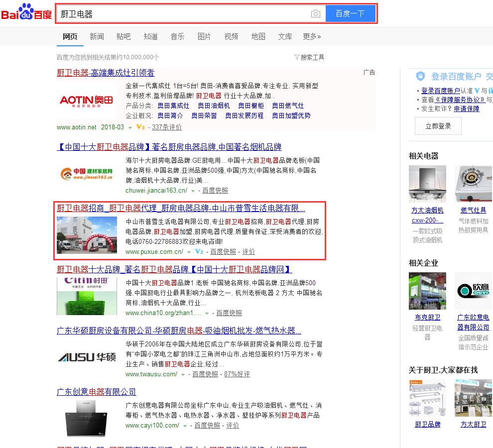Open the 广东创意电器有限公司 result link
Viewport: 493px width, 448px height.
97,392
